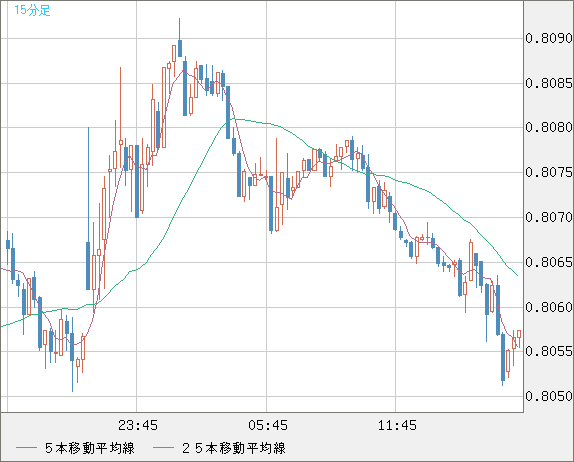Viewport: 574px width, 462px height.
Task: Click the 5本移動平均線 legend text
Action: tap(90, 448)
